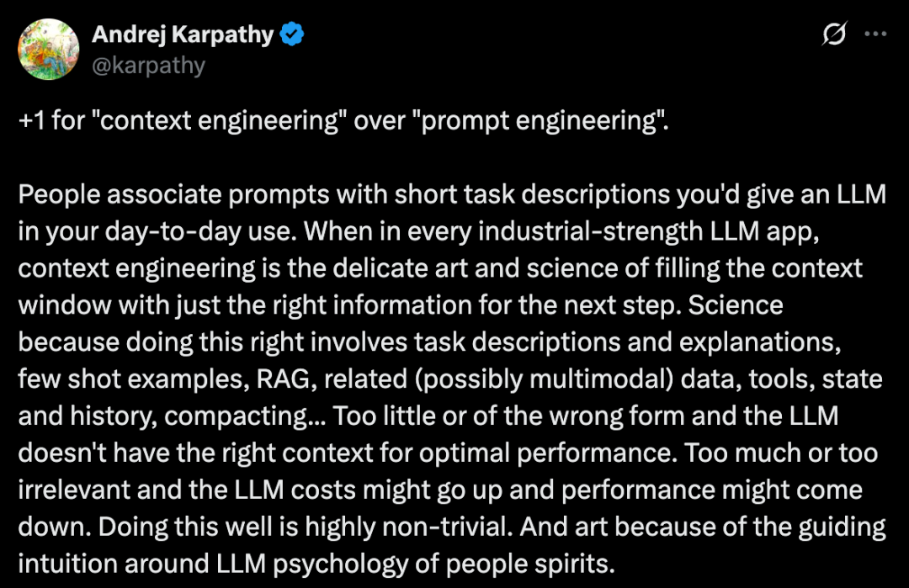Click the words "LLM costs might go up"
Viewport: 909px width, 588px height.
[x=369, y=490]
